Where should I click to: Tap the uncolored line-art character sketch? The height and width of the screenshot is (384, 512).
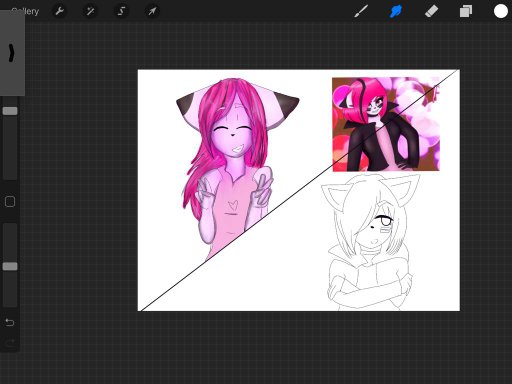click(x=370, y=242)
